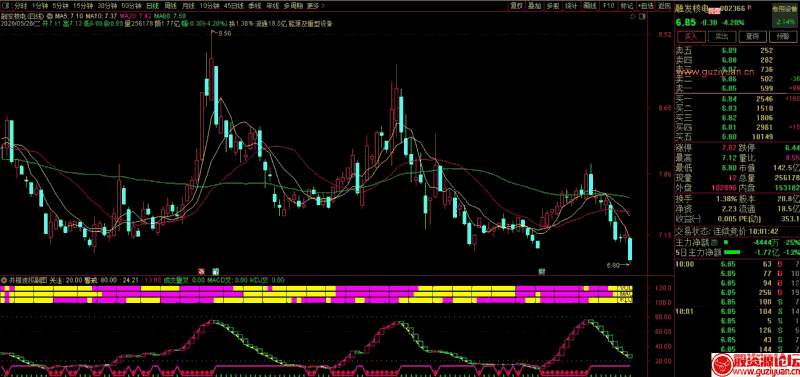Open the 多周期 multi-period view

[293, 6]
